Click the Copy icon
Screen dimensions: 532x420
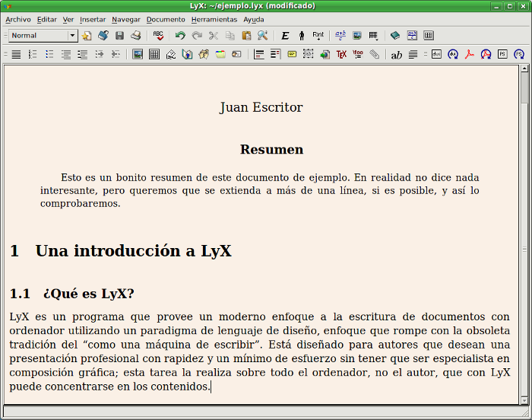coord(230,35)
